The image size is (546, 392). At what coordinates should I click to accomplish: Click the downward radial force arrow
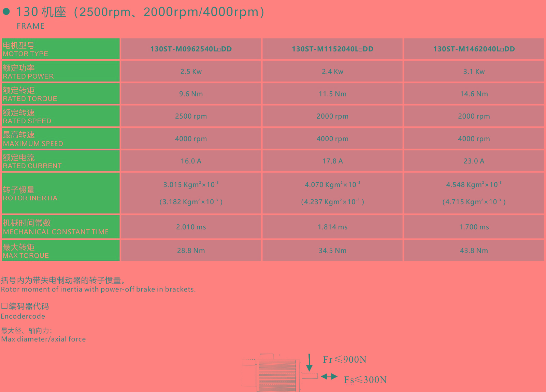pyautogui.click(x=309, y=363)
